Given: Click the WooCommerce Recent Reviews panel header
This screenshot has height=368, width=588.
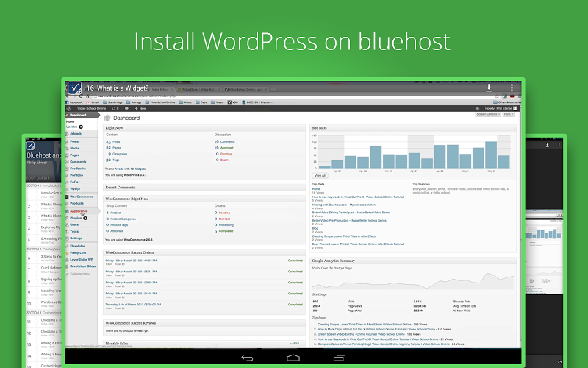Looking at the screenshot, I should [x=204, y=323].
